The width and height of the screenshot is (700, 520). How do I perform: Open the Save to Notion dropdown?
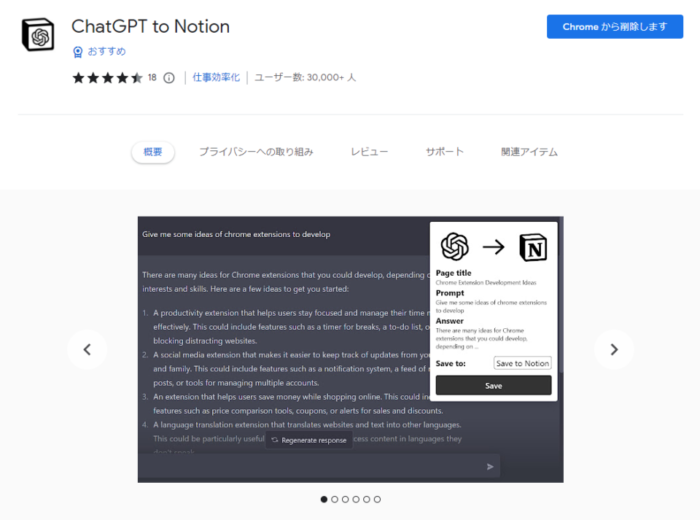tap(522, 363)
